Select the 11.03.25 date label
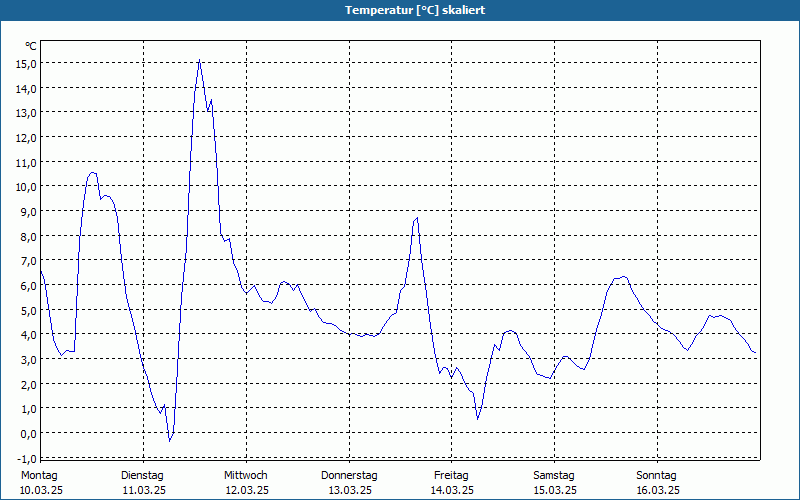 coord(144,490)
